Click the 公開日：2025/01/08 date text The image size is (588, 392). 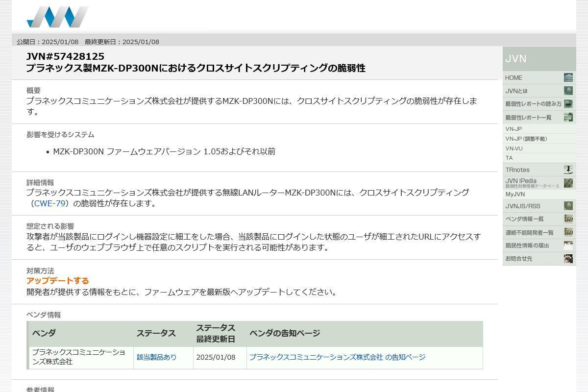point(48,42)
